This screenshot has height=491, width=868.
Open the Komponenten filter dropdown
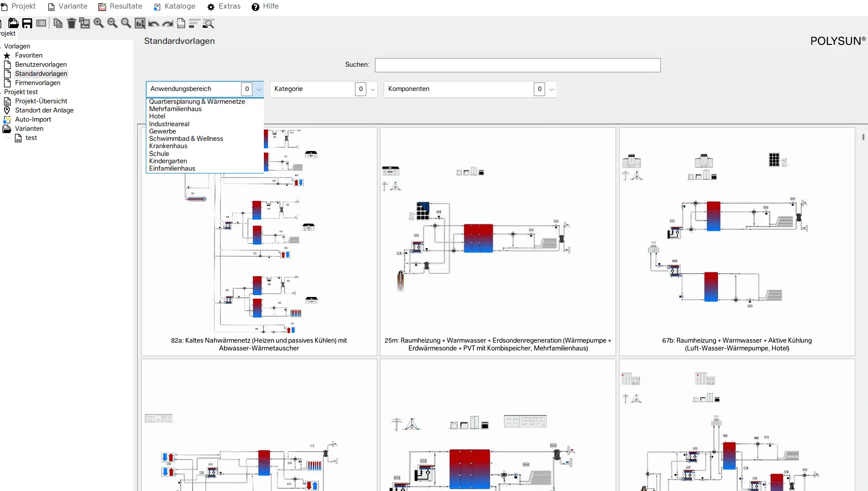click(x=552, y=89)
